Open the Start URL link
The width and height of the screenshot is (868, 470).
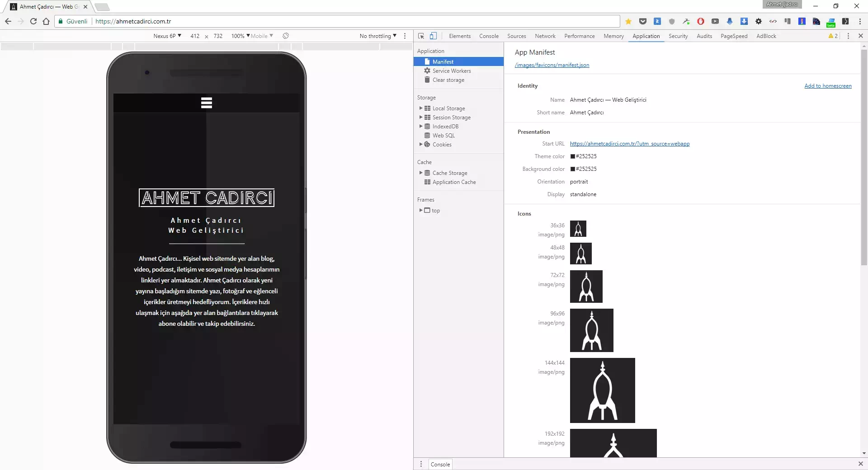click(x=630, y=144)
